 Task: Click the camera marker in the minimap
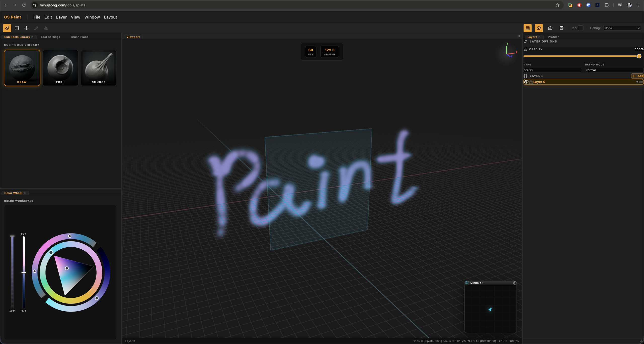(490, 309)
